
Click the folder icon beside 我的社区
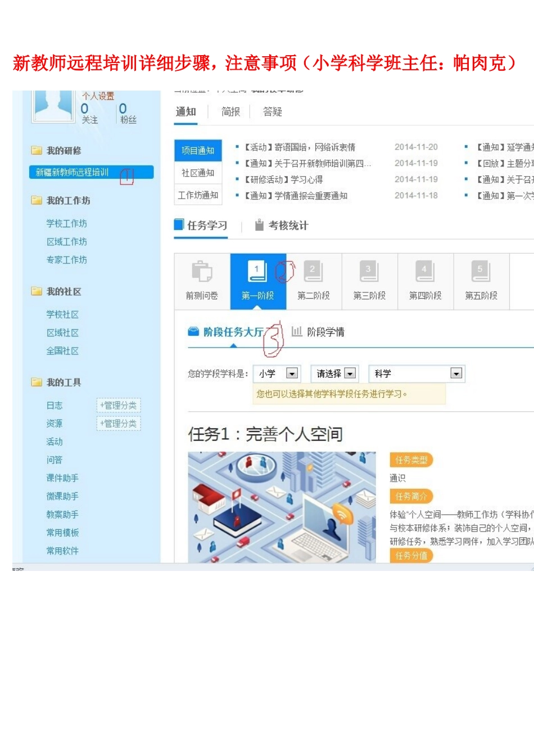coord(37,291)
